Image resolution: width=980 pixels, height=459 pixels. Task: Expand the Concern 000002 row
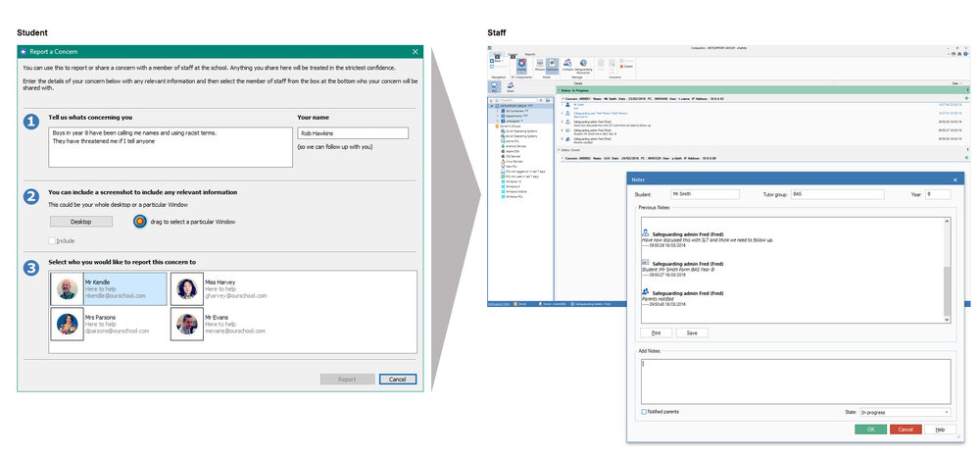pyautogui.click(x=563, y=158)
